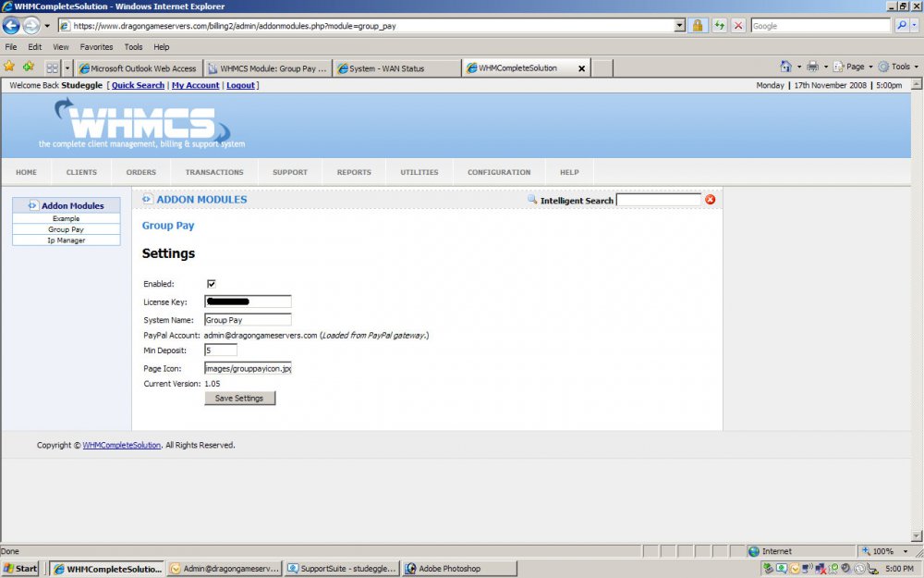Click the Logout link

(x=240, y=85)
